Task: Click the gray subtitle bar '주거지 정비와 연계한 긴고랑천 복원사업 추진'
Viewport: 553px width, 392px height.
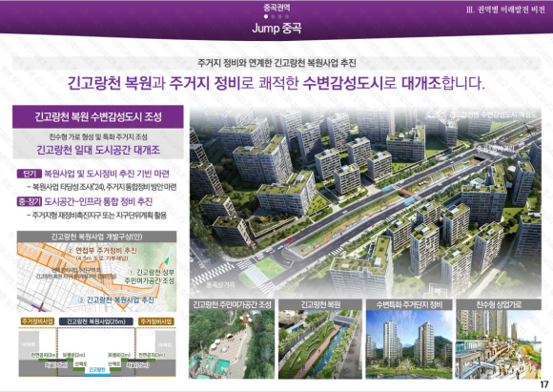Action: coord(276,63)
